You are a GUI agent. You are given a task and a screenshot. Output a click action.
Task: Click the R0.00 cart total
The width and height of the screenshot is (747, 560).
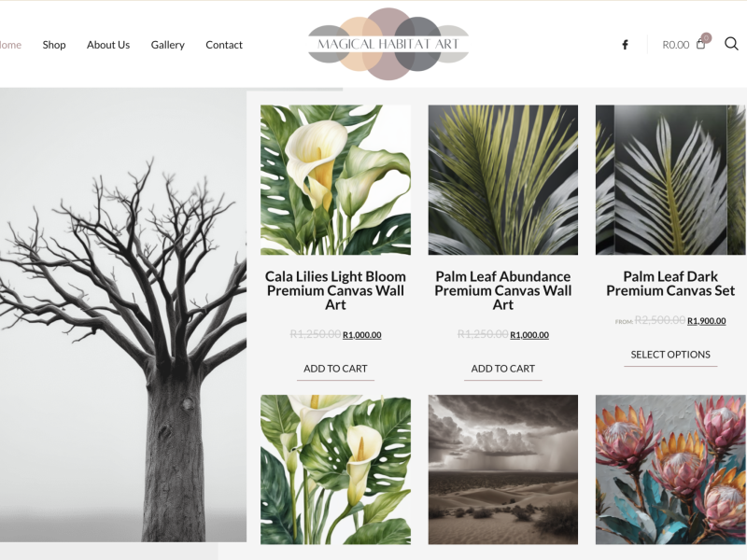point(675,45)
